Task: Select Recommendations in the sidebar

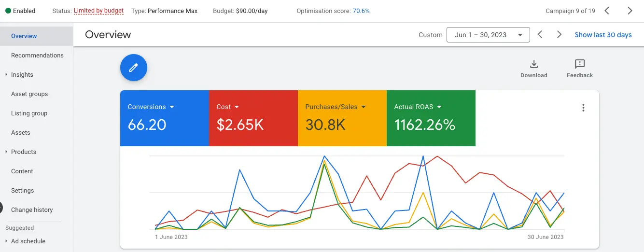Action: (37, 56)
